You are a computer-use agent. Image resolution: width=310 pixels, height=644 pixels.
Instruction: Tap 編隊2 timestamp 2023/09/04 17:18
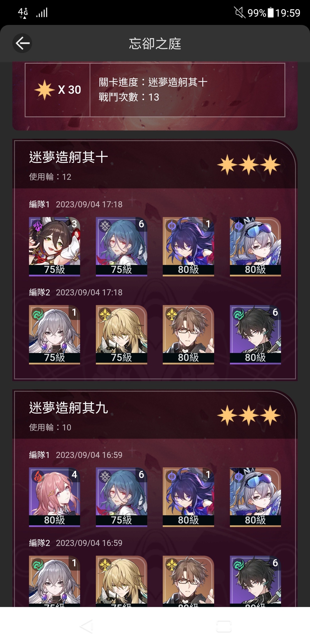[x=89, y=292]
